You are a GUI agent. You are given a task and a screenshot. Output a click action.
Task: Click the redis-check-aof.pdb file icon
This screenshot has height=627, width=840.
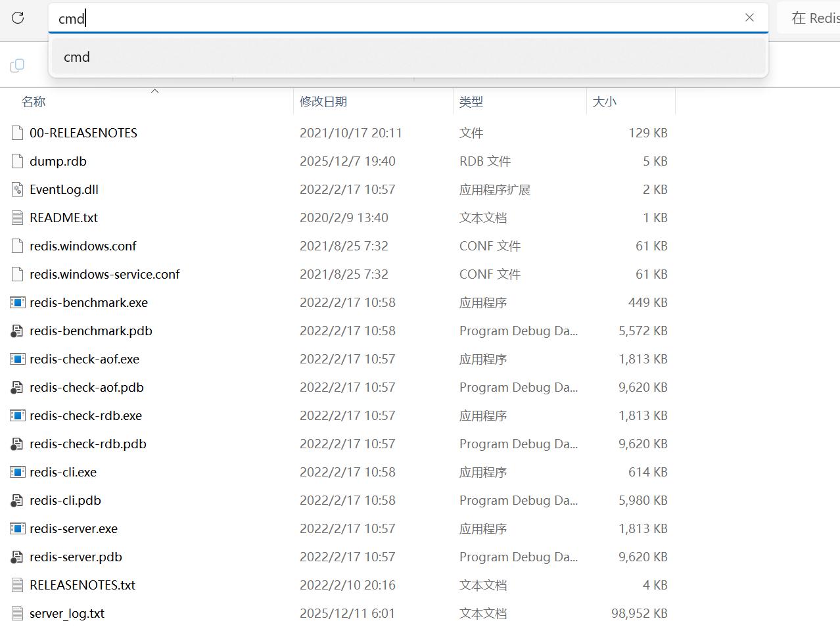pos(18,387)
